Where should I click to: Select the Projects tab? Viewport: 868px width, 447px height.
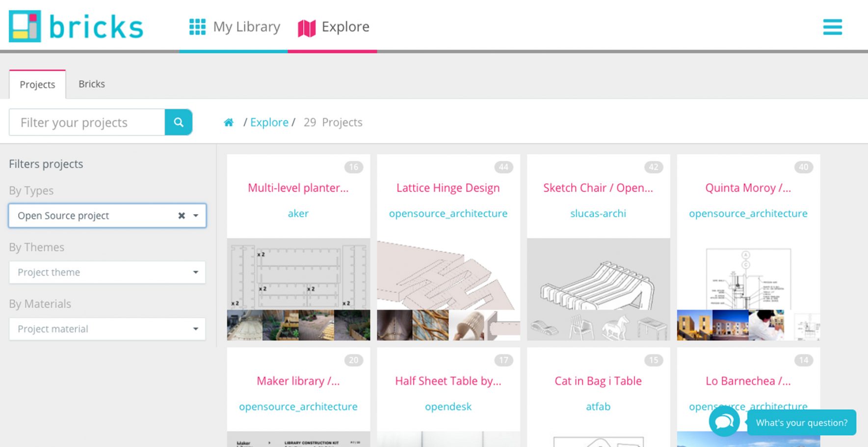pyautogui.click(x=37, y=84)
